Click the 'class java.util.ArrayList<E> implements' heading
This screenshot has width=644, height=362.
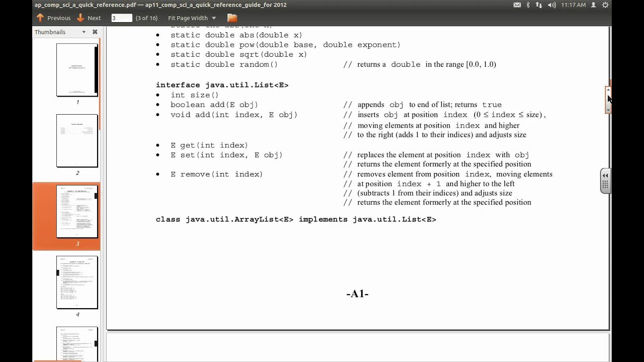click(252, 219)
